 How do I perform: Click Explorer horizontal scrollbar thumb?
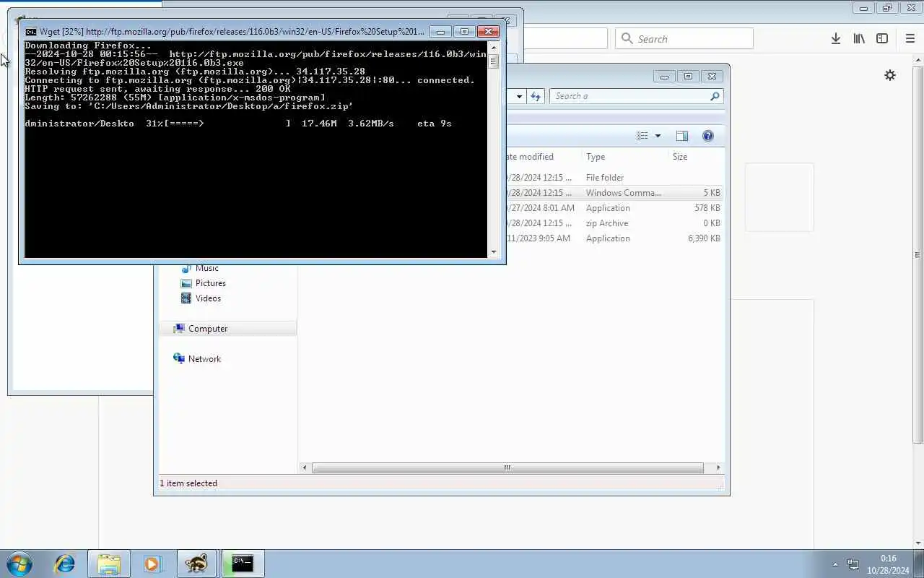[x=507, y=468]
